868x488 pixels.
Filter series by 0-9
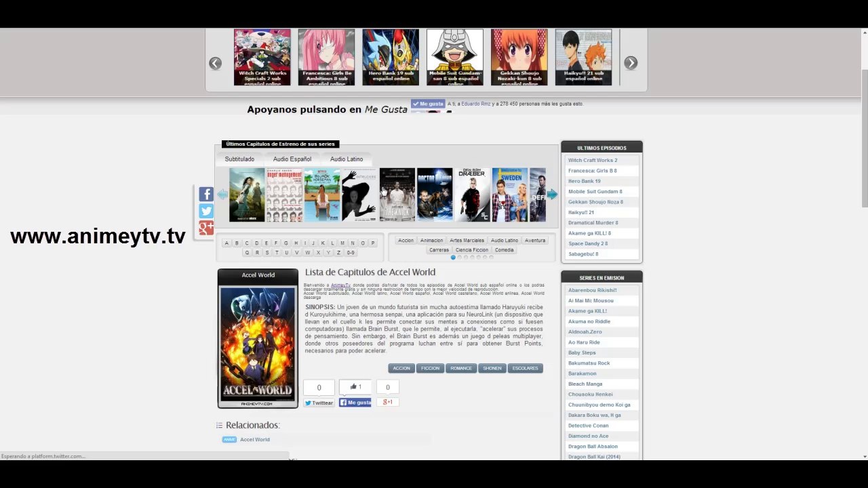[x=351, y=253]
